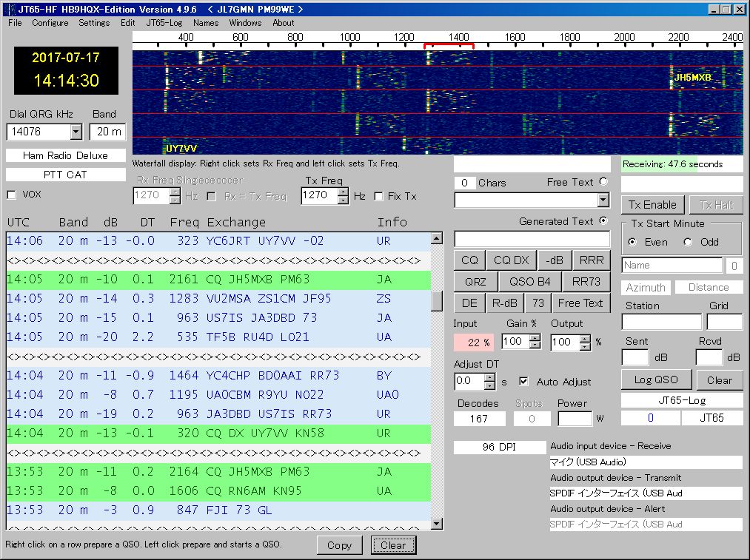Click the Tx Enable button
Screen dimensions: 750x560
pyautogui.click(x=652, y=205)
